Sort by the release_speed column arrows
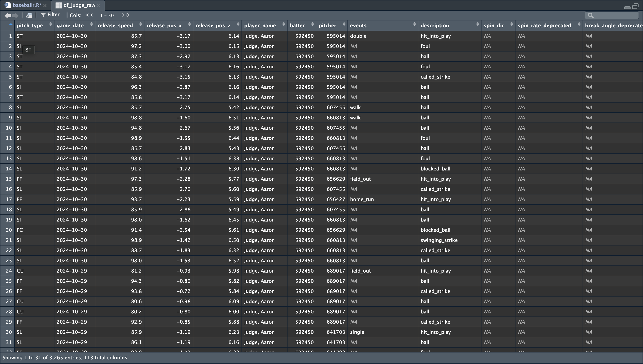The width and height of the screenshot is (643, 364). tap(140, 24)
